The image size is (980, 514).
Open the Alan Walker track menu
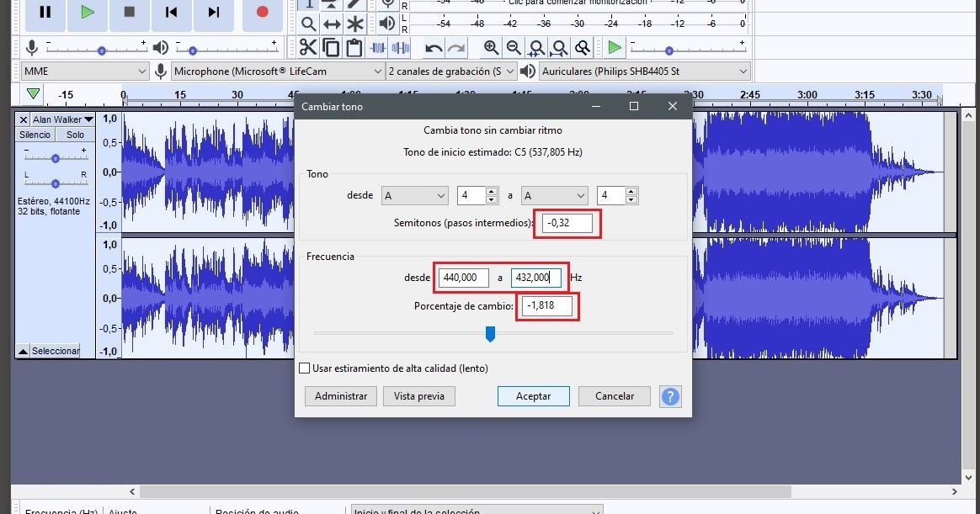(59, 119)
